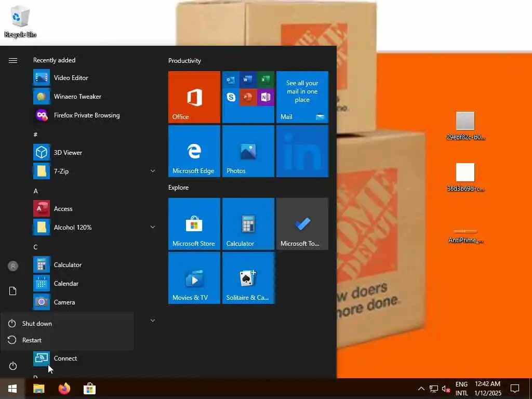This screenshot has height=399, width=532.
Task: Open Firefox Private Browsing entry
Action: tap(95, 115)
